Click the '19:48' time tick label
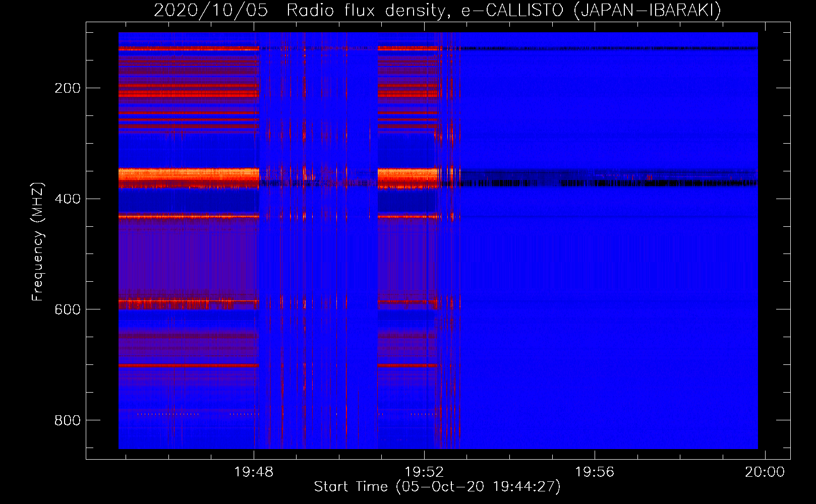The image size is (816, 504). coord(254,472)
